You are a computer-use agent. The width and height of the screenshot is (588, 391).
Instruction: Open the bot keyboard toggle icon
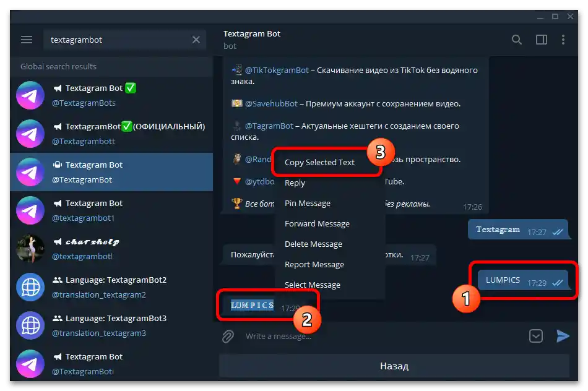(x=536, y=336)
